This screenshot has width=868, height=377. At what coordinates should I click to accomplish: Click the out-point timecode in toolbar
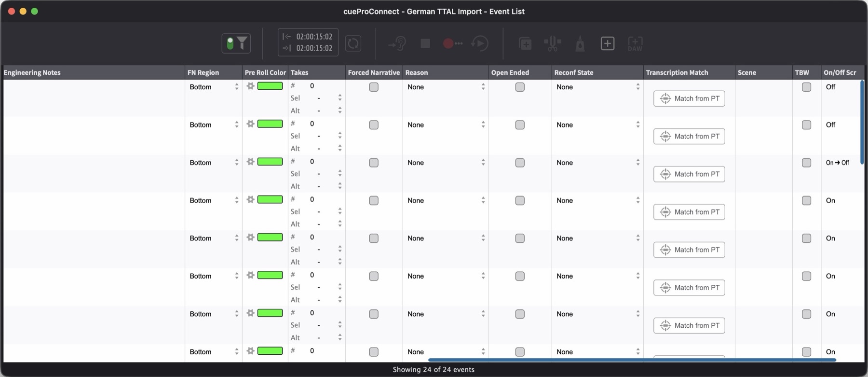pos(314,48)
